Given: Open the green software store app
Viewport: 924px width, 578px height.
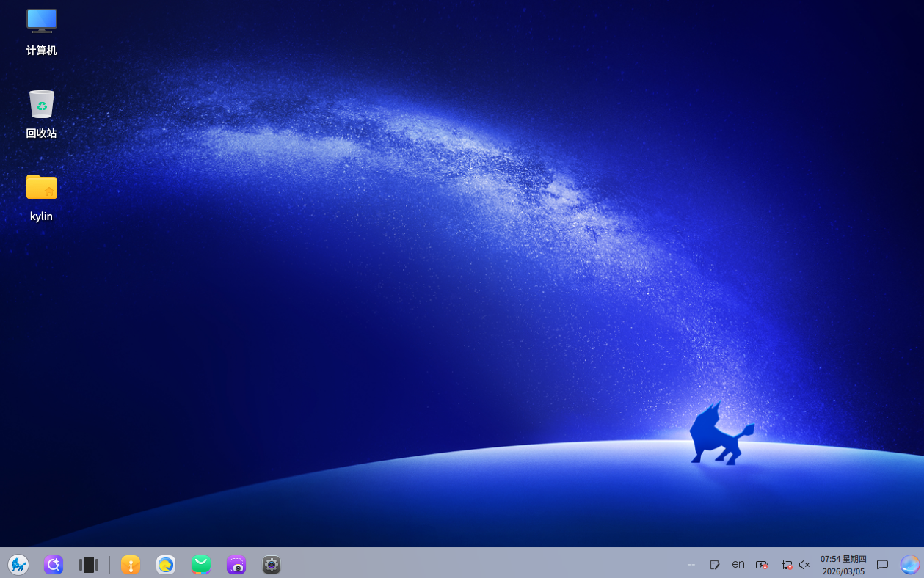Looking at the screenshot, I should click(x=201, y=565).
